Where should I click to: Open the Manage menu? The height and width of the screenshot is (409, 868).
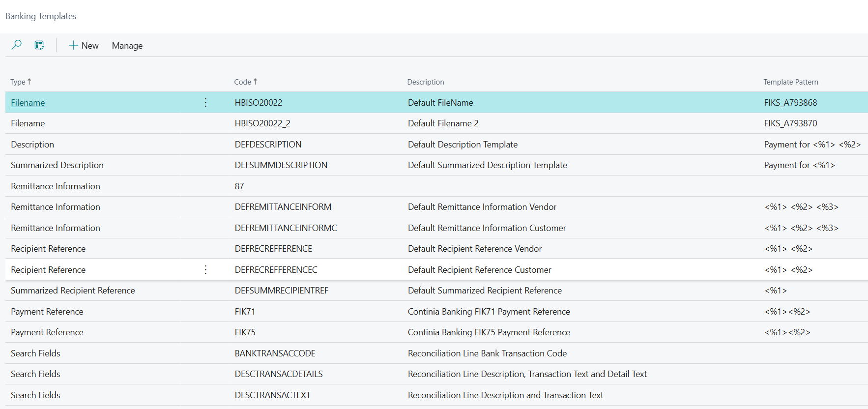[x=127, y=45]
